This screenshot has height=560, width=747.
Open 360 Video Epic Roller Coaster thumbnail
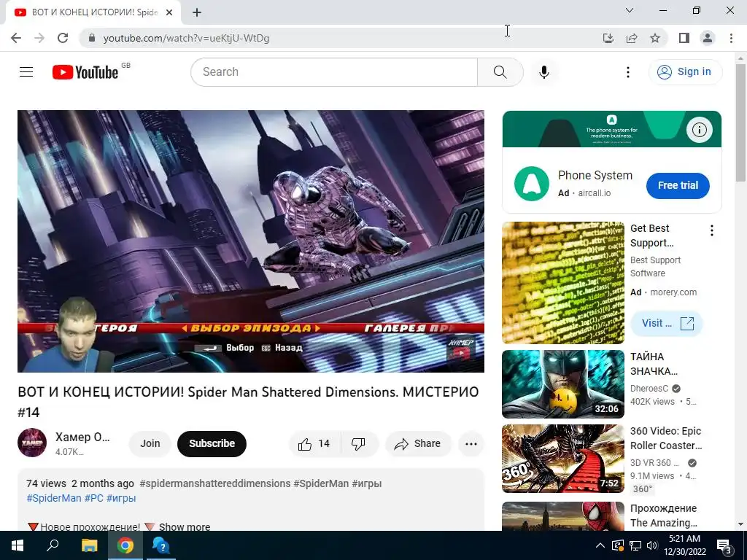click(x=562, y=459)
